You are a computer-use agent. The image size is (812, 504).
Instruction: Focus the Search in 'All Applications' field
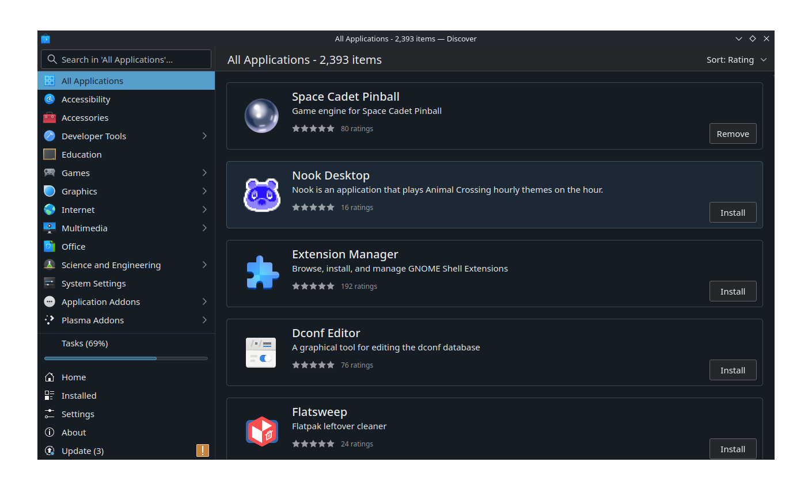tap(126, 59)
